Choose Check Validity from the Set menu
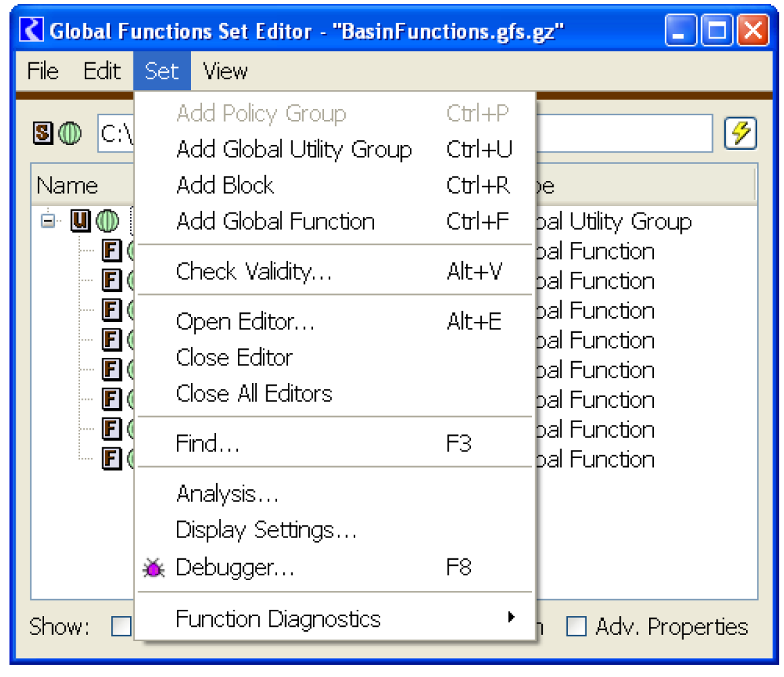784x677 pixels. pyautogui.click(x=253, y=272)
